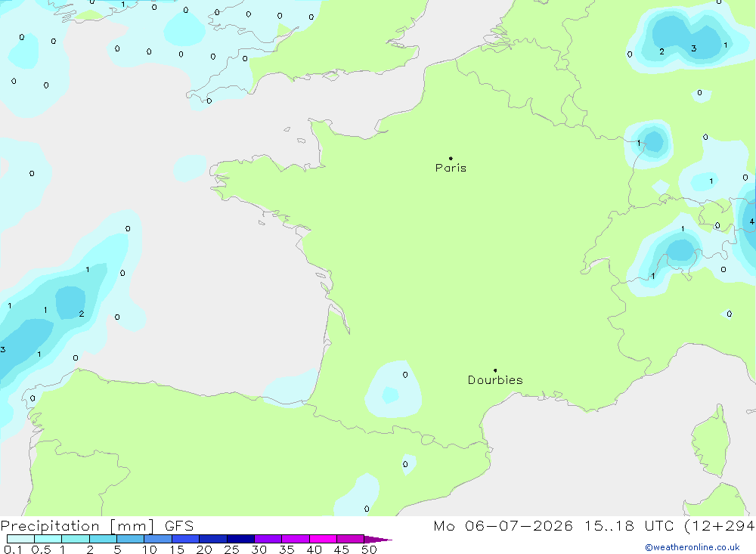Select the legend swatch between 5 and 10
Image resolution: width=756 pixels, height=554 pixels.
(131, 539)
